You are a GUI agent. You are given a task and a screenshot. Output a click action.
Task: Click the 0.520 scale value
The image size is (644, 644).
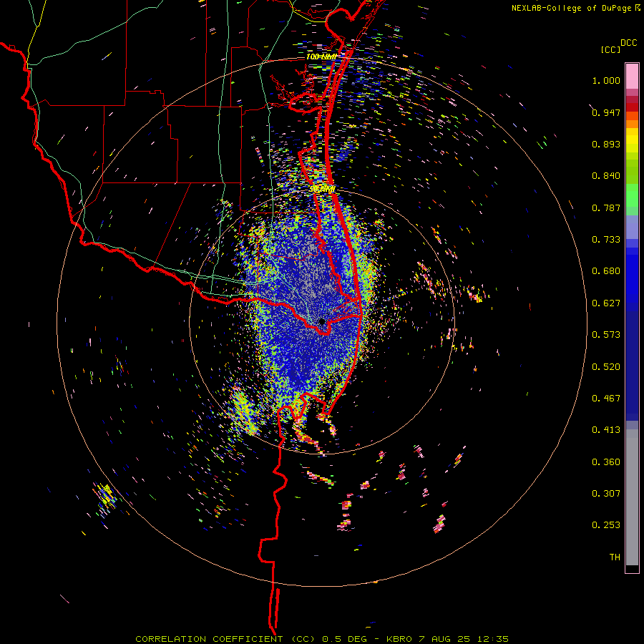[606, 367]
